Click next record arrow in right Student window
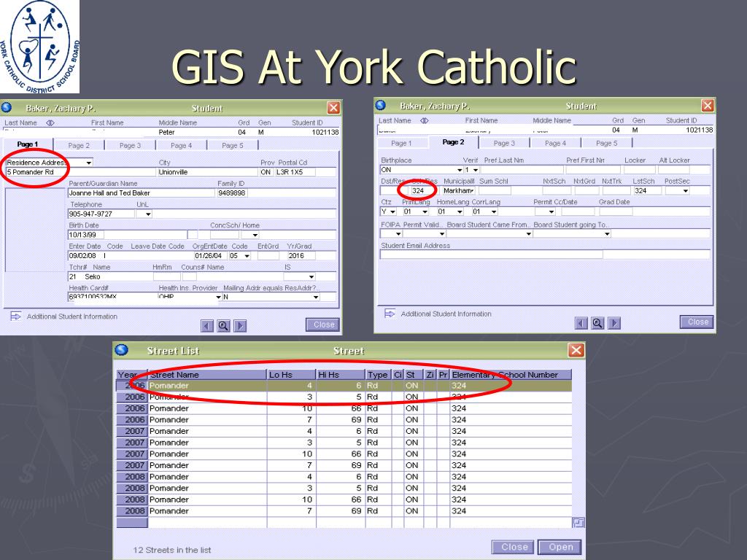This screenshot has width=747, height=560. [614, 323]
